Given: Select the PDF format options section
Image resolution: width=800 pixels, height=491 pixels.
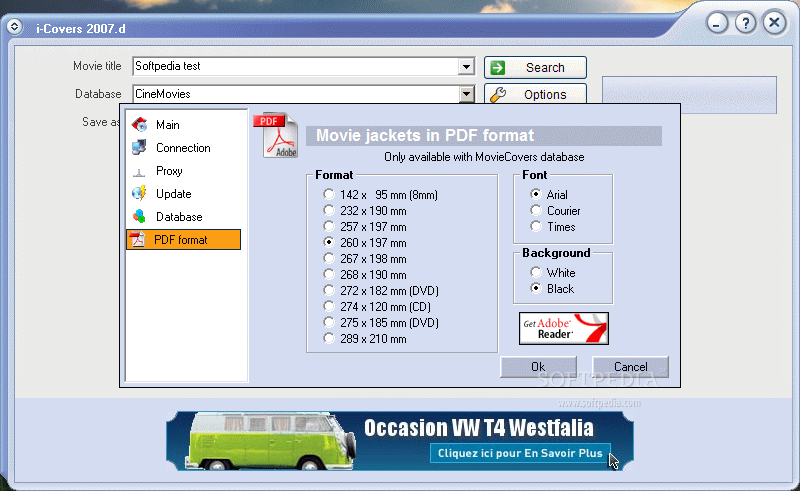Looking at the screenshot, I should tap(183, 239).
